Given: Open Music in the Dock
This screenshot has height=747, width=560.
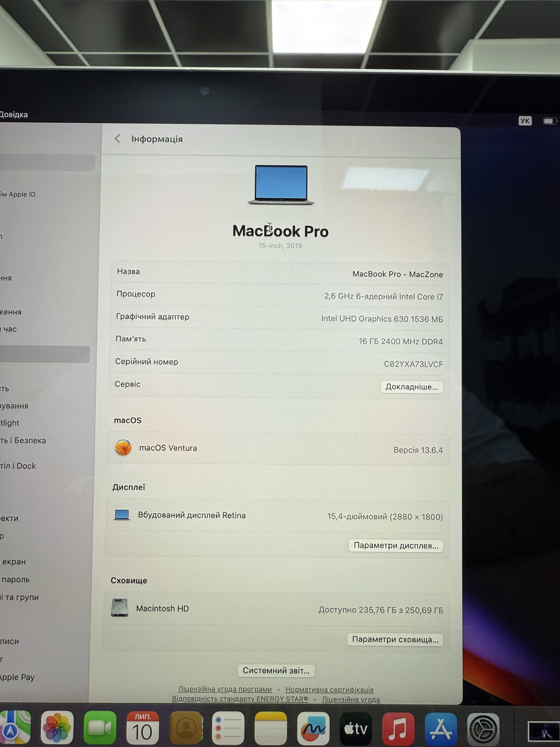Looking at the screenshot, I should coord(398,729).
